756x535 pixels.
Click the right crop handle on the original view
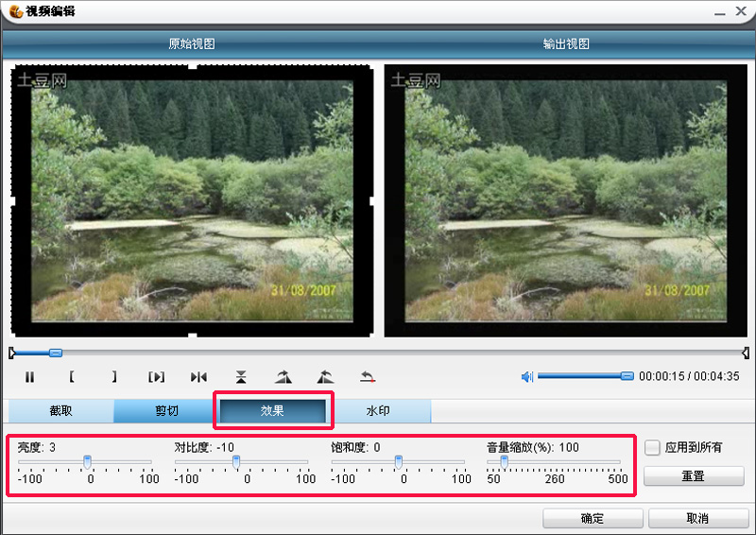click(371, 200)
